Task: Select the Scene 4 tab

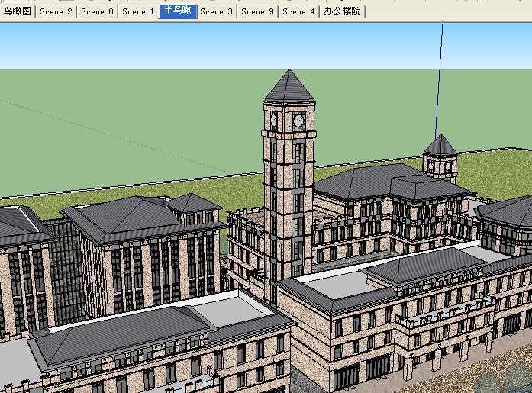Action: 299,11
